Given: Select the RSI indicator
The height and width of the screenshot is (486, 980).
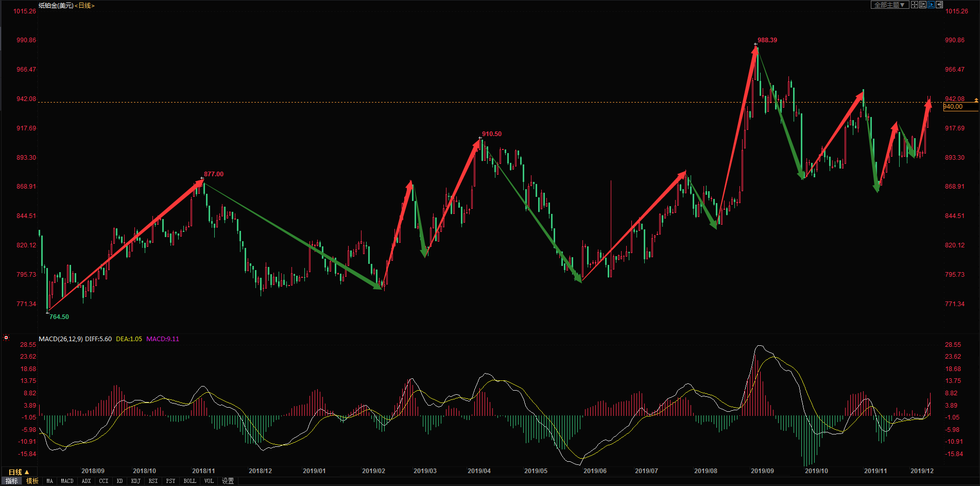Looking at the screenshot, I should (153, 481).
